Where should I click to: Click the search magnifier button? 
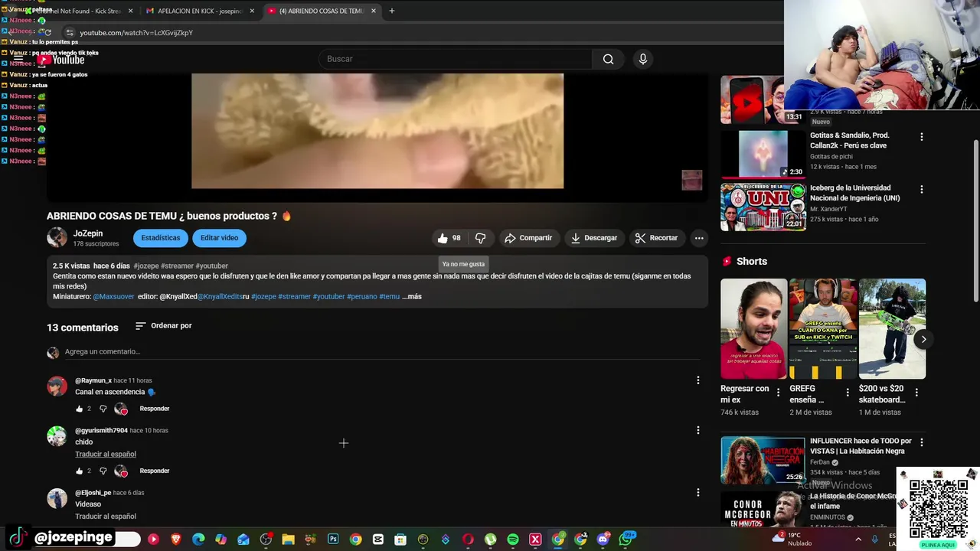[x=608, y=59]
